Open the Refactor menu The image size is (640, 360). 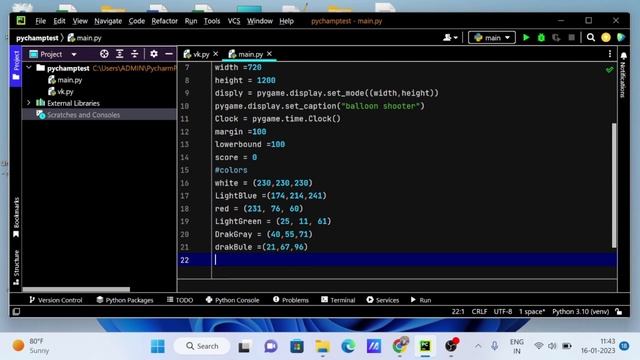tap(164, 21)
